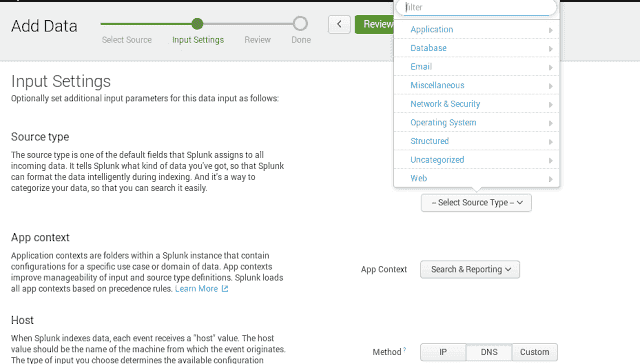Open the Learn More external link icon
This screenshot has height=364, width=640.
tap(224, 289)
